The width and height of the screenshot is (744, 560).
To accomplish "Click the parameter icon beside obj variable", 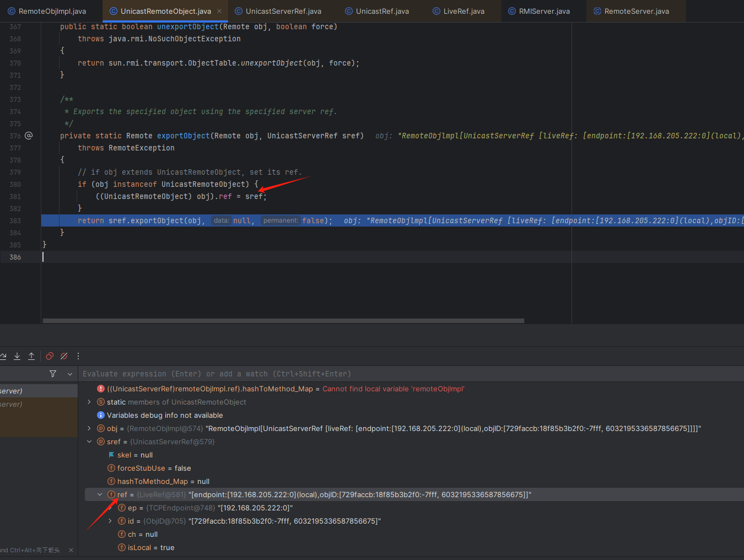I will pyautogui.click(x=101, y=428).
